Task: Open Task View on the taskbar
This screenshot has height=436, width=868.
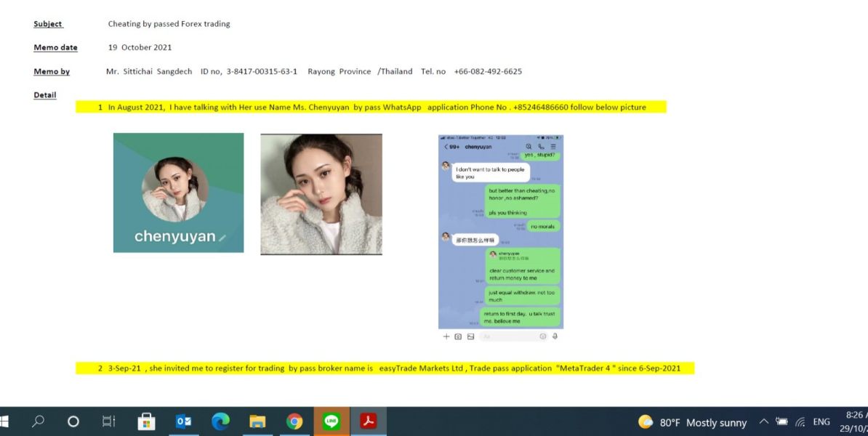Action: [x=108, y=421]
